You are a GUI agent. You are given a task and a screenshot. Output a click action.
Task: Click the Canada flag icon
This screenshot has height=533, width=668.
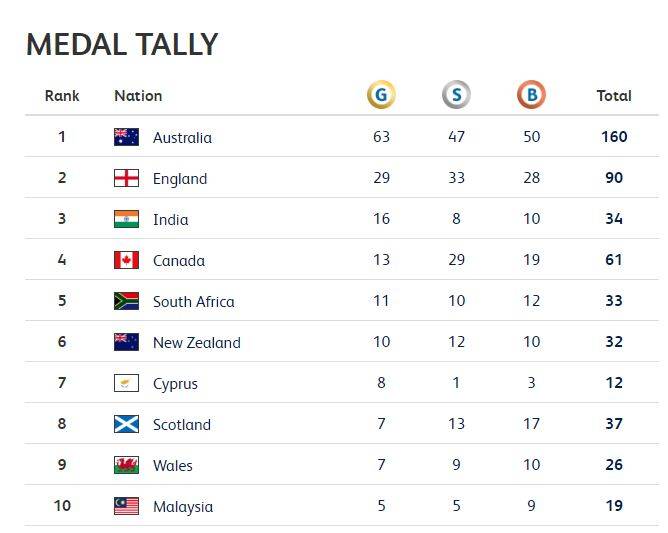pyautogui.click(x=127, y=260)
